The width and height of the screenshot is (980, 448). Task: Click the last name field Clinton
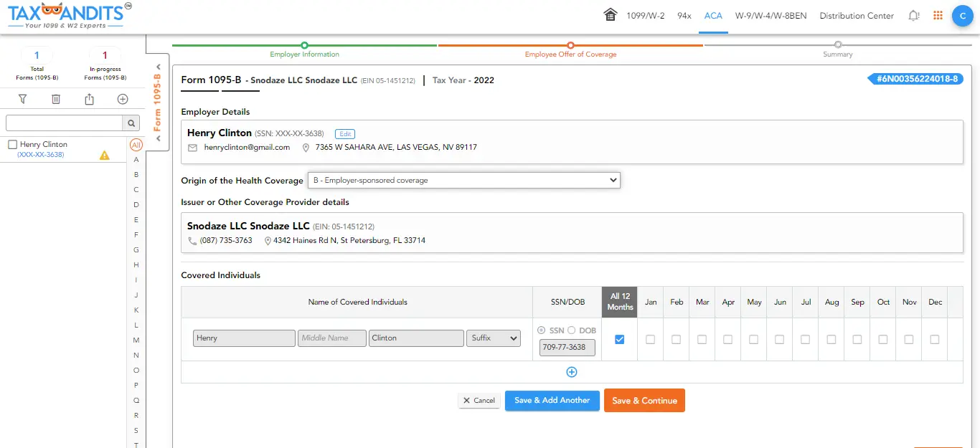click(x=416, y=338)
